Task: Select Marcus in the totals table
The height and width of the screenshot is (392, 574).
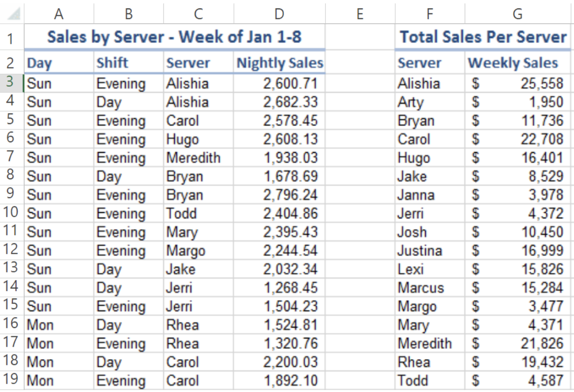Action: pos(430,288)
